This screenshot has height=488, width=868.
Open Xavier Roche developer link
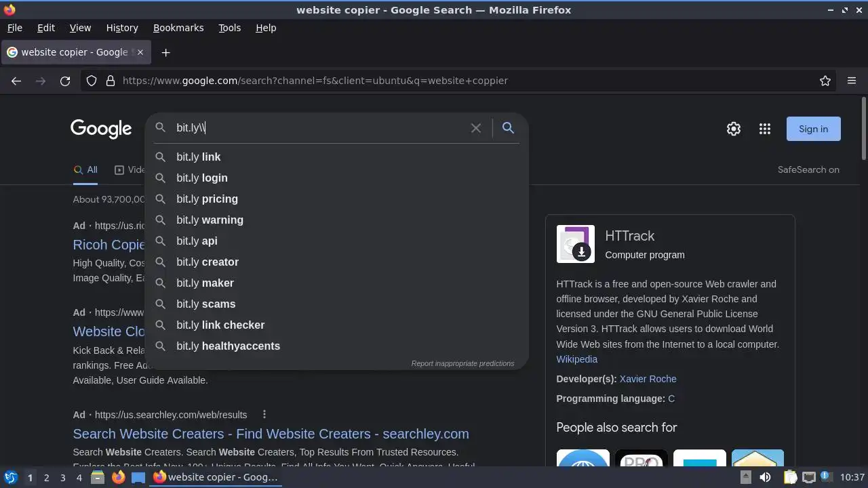click(648, 379)
